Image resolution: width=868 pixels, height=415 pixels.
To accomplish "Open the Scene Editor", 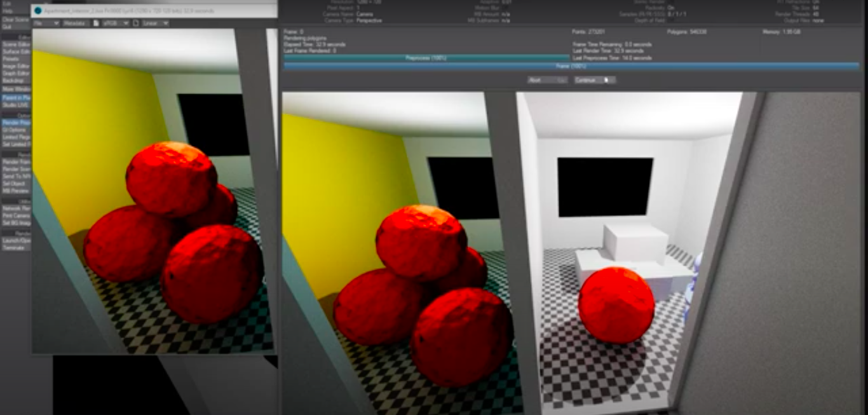I will [15, 44].
